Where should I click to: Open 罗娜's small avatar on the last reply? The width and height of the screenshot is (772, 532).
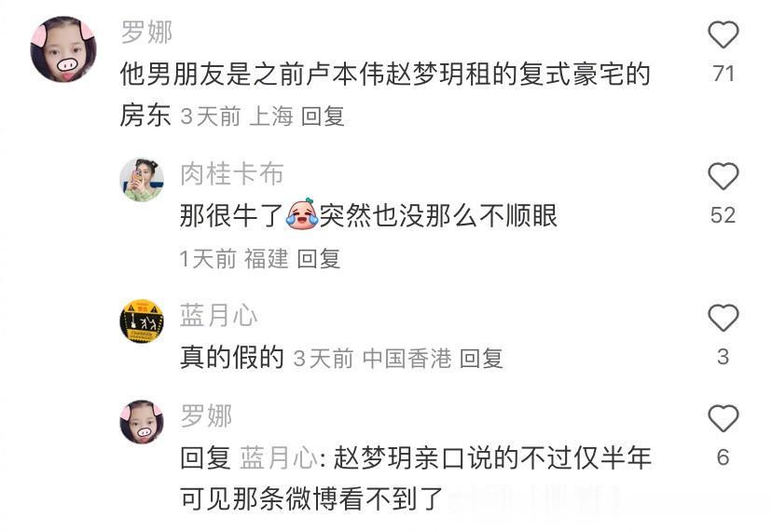[x=142, y=422]
